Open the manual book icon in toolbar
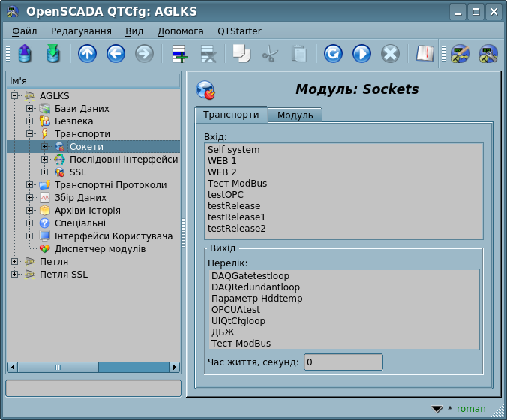This screenshot has height=420, width=507. click(425, 54)
